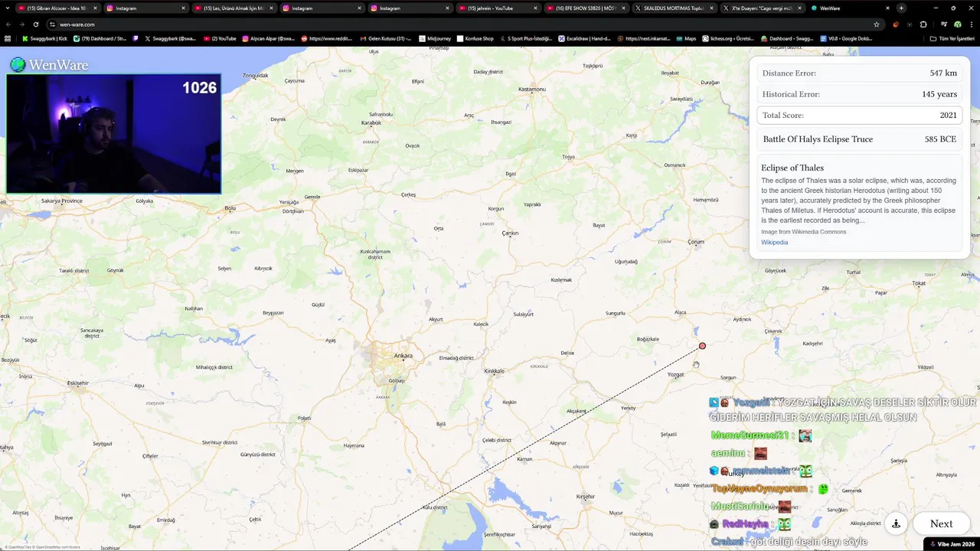Open the Gelen Kutusu Gmail bookmark
The image size is (980, 551).
click(x=384, y=38)
